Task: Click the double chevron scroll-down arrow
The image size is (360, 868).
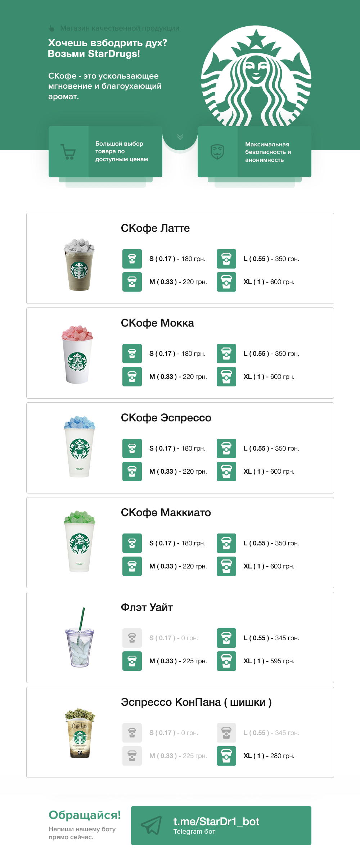Action: [x=180, y=137]
